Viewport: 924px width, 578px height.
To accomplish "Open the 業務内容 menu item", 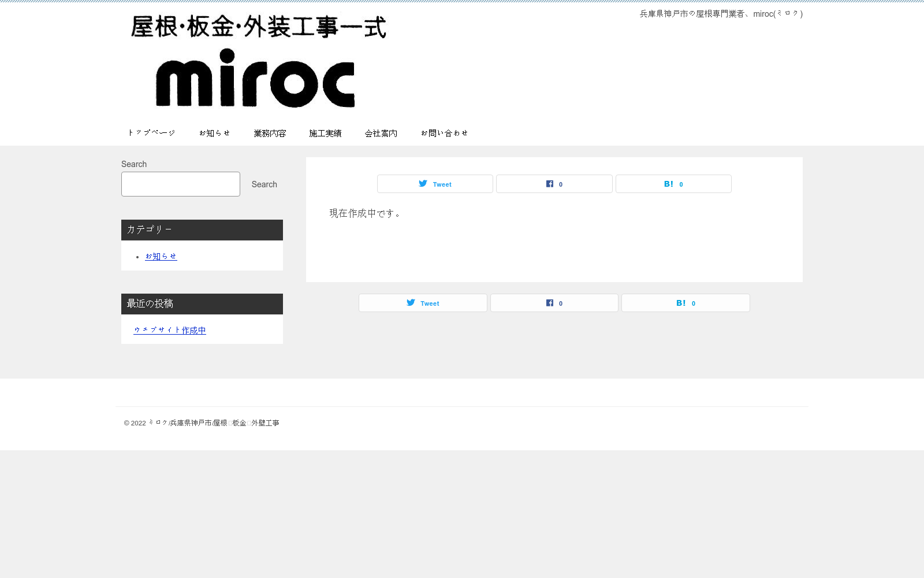I will 270,133.
